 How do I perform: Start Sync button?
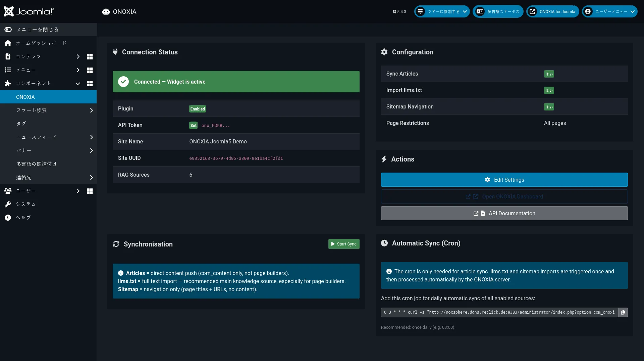coord(344,244)
